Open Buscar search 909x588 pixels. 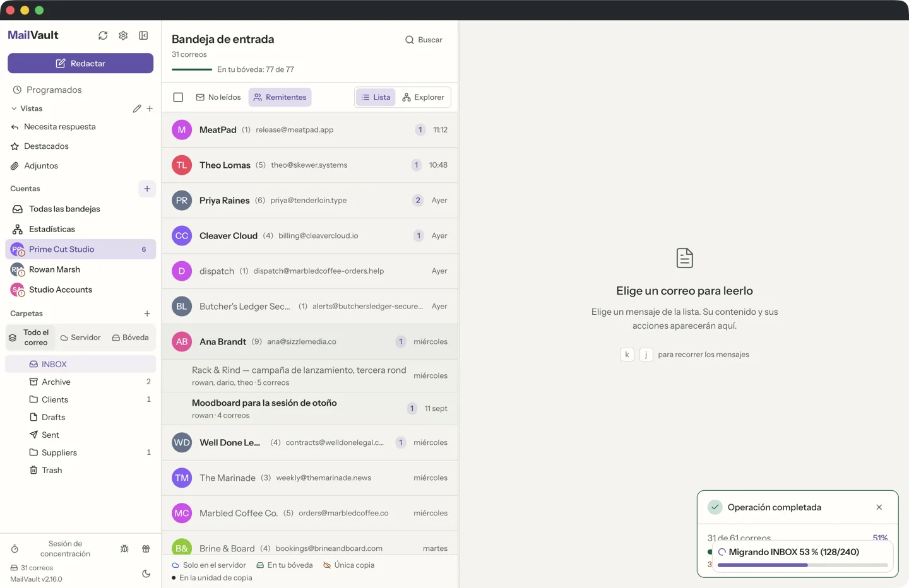coord(424,40)
